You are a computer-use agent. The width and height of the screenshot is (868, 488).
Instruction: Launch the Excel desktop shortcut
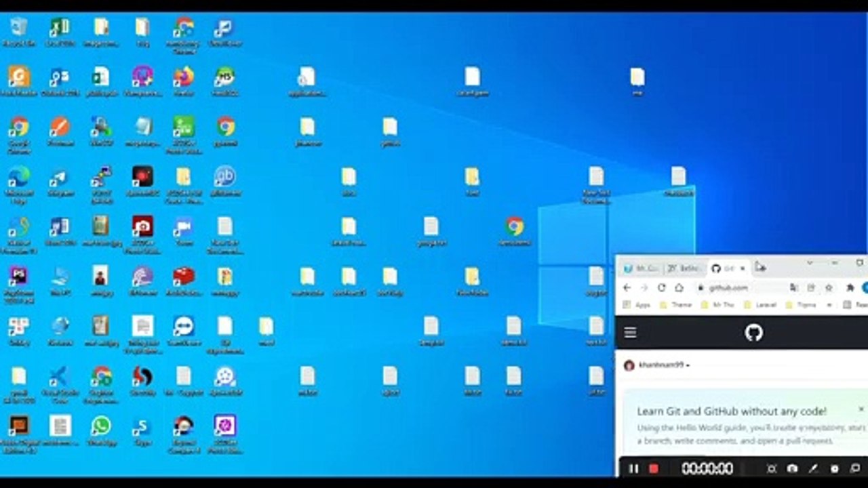coord(60,31)
